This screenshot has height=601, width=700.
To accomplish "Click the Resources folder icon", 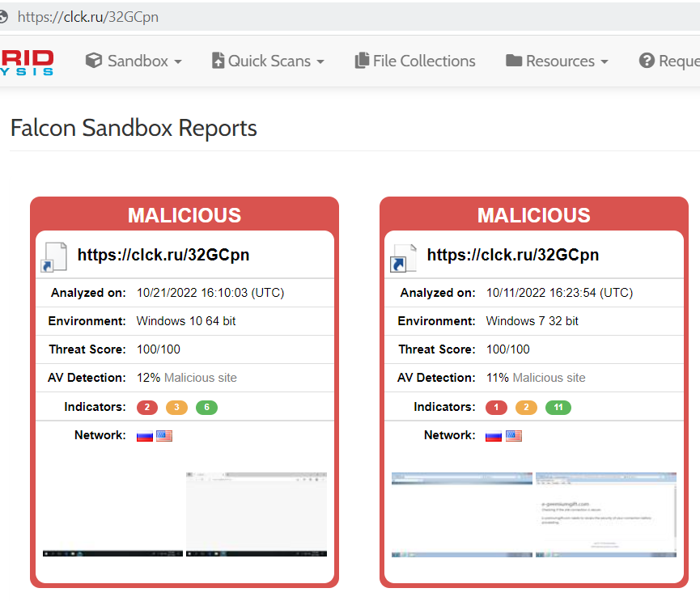I will (x=514, y=60).
